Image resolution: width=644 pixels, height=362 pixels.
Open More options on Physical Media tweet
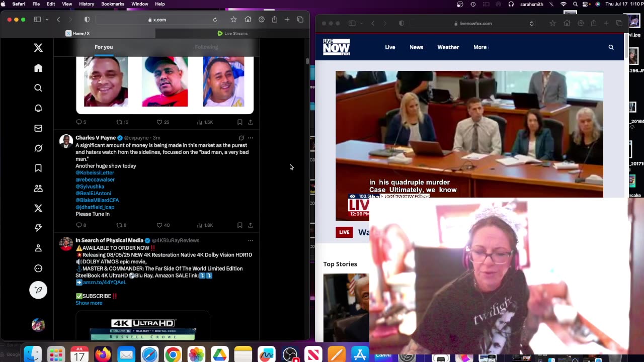(251, 240)
